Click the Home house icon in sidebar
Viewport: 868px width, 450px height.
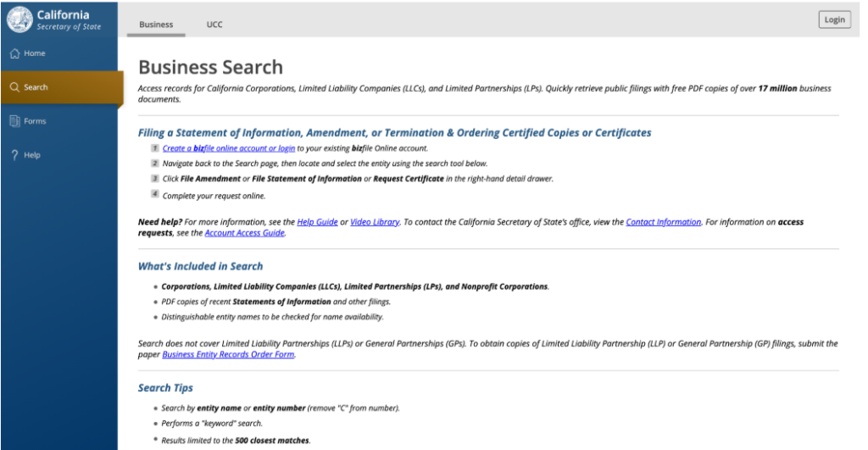pos(15,53)
